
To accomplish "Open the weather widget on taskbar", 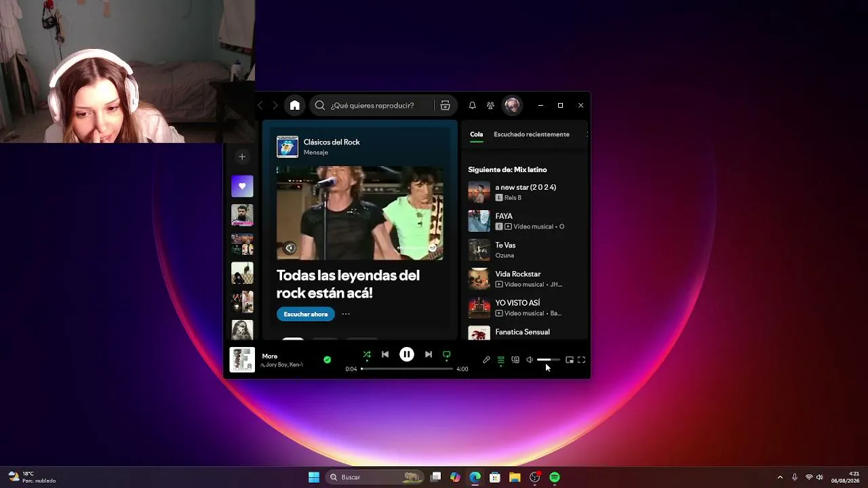I will tap(33, 477).
